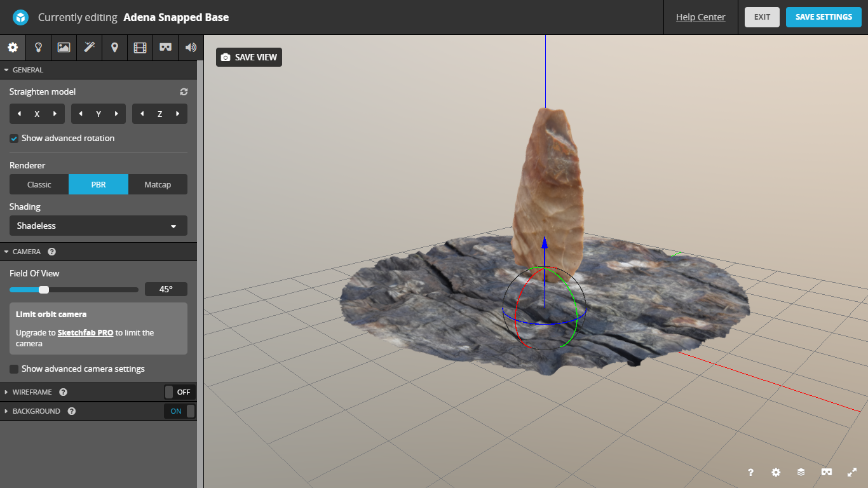Open viewer help with the question mark icon

click(750, 472)
